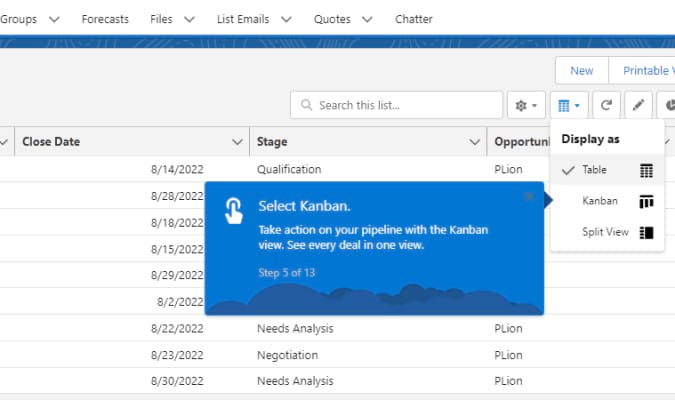The image size is (675, 400).
Task: Click the 8/2/2022 close date cell
Action: click(180, 301)
